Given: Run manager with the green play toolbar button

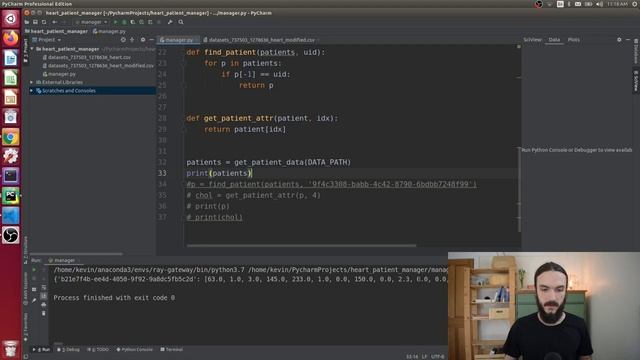Looking at the screenshot, I should click(x=116, y=22).
